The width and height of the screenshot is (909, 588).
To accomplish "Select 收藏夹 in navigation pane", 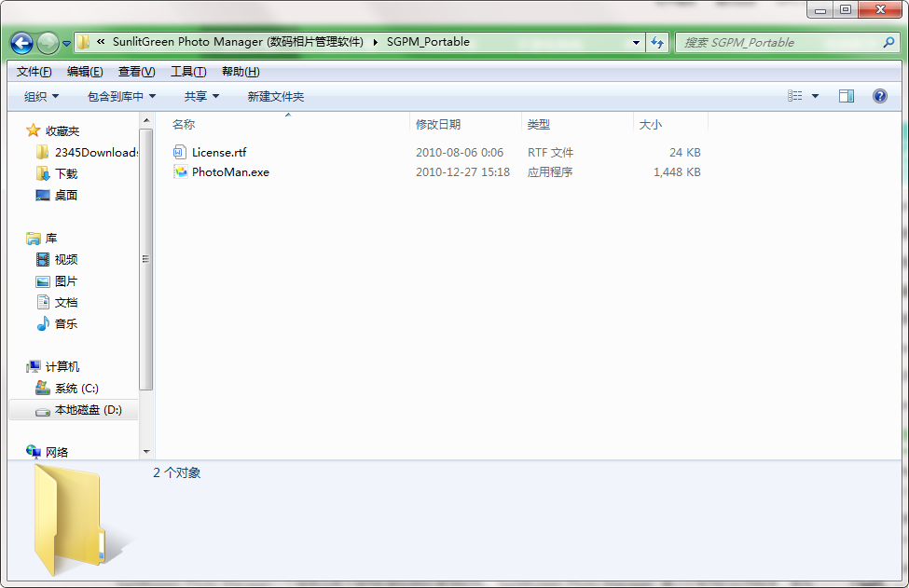I will click(x=62, y=130).
